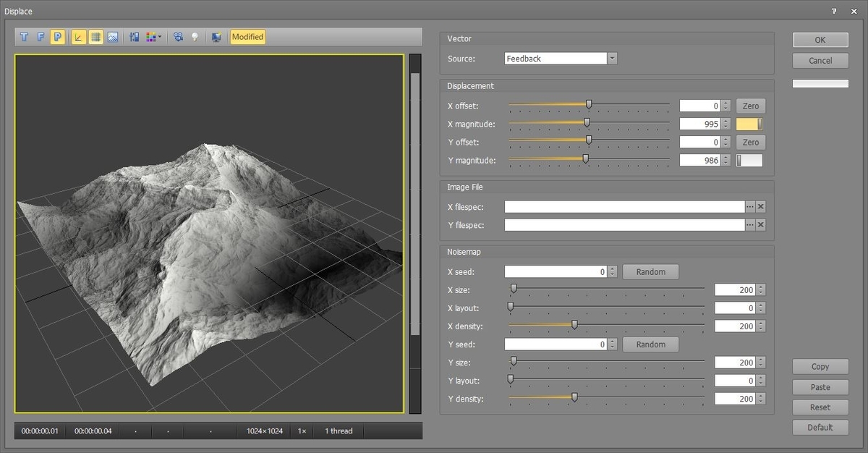Toggle the grid display icon
Image resolution: width=868 pixels, height=453 pixels.
[95, 37]
